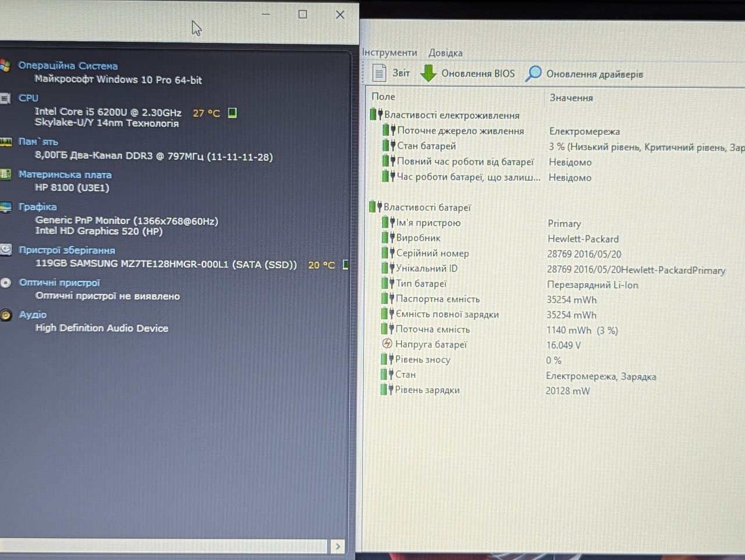The width and height of the screenshot is (745, 560).
Task: Select the Властивості електроживлення group row
Action: click(x=556, y=115)
